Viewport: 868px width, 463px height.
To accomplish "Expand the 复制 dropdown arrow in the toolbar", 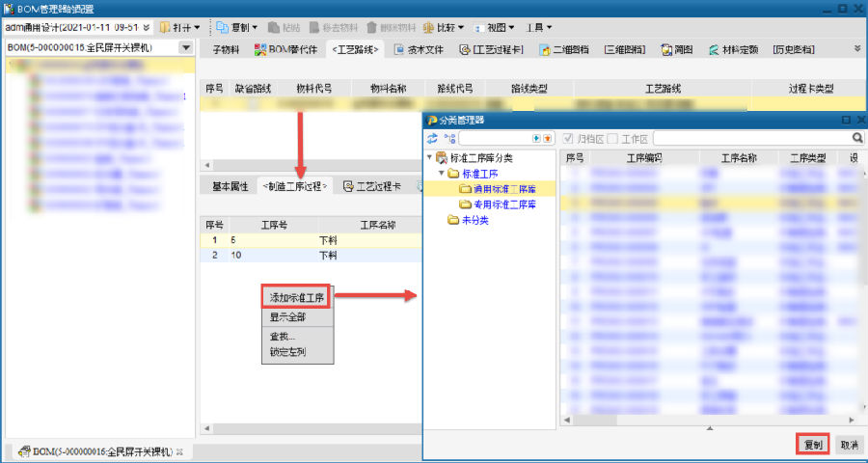I will 255,27.
